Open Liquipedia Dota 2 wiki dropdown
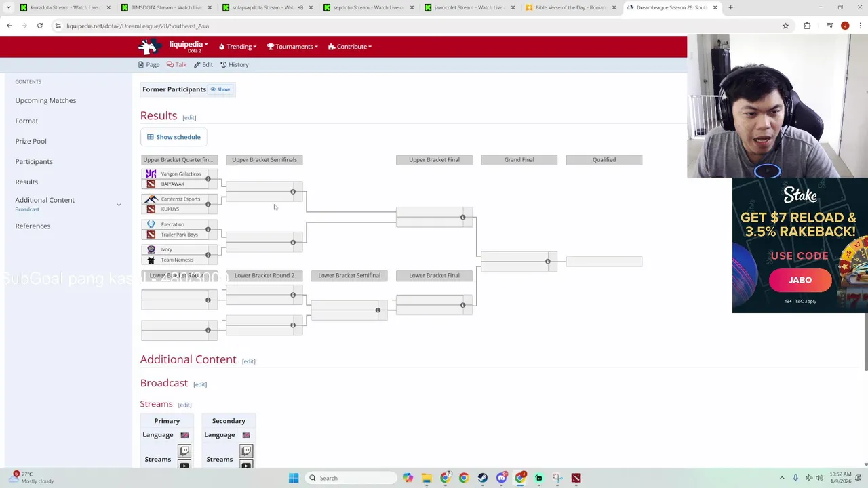Image resolution: width=868 pixels, height=488 pixels. click(x=189, y=47)
